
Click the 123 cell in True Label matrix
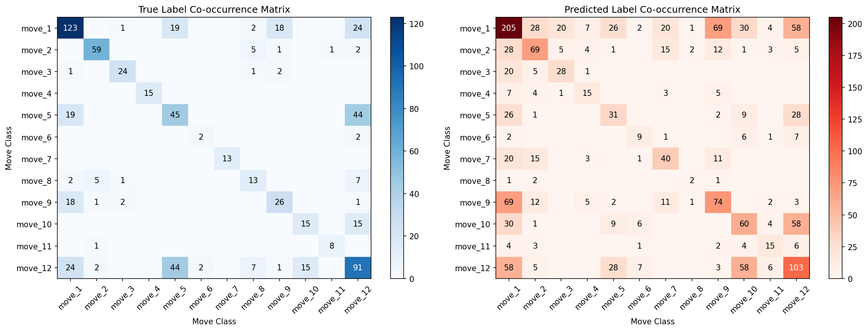(x=70, y=28)
